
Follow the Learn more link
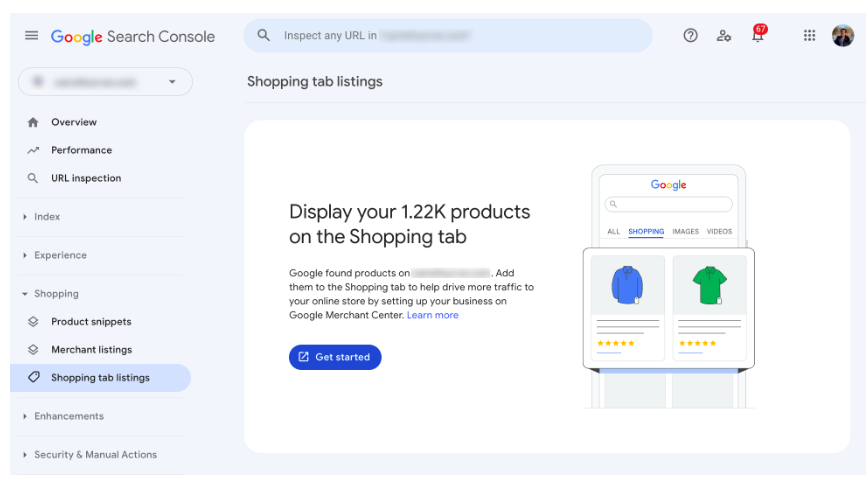click(432, 315)
